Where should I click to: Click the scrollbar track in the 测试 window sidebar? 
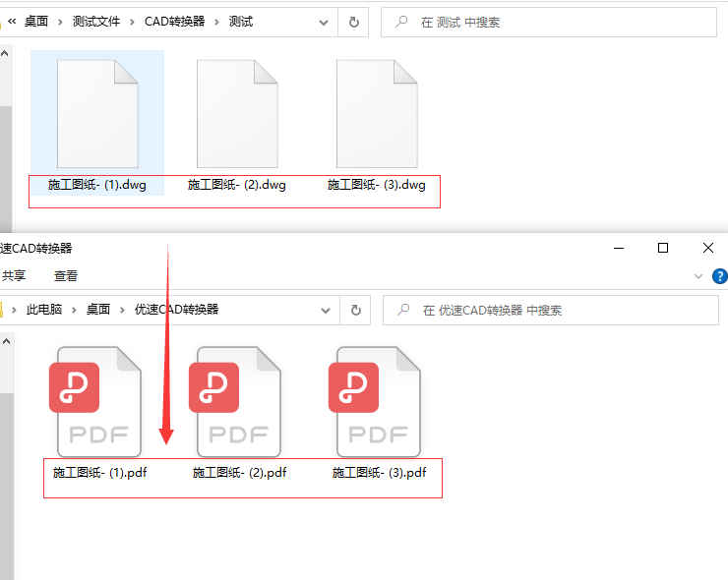pos(6,84)
